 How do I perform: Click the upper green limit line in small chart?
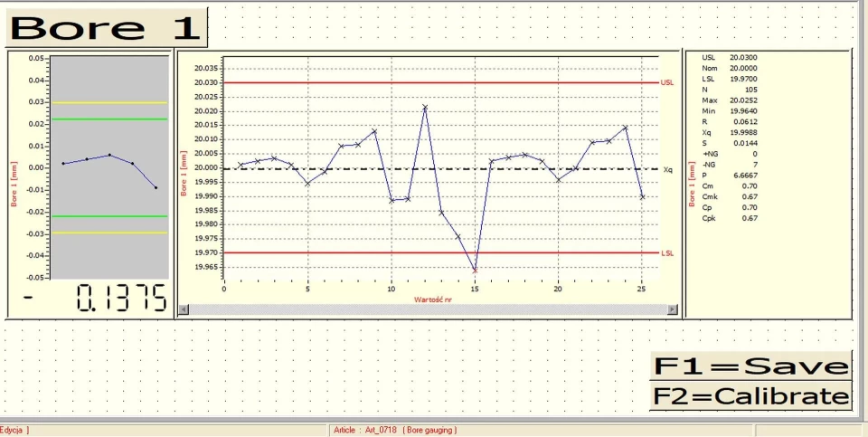[x=108, y=119]
